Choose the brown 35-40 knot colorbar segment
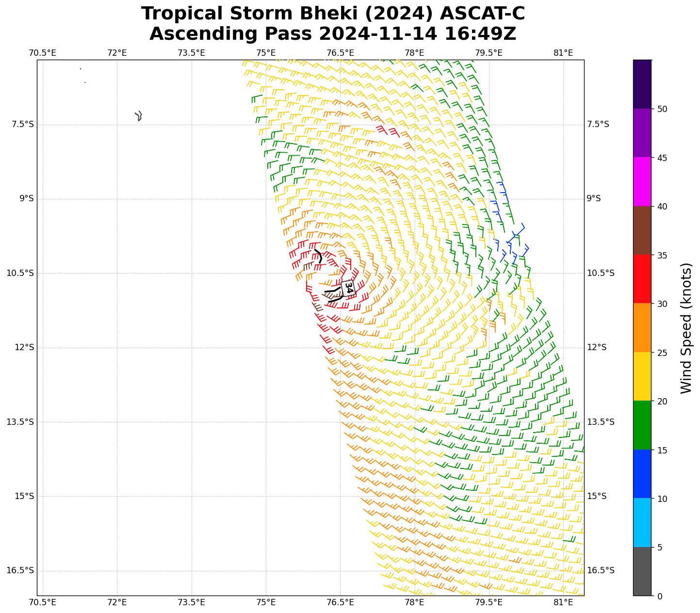700x613 pixels. click(642, 230)
